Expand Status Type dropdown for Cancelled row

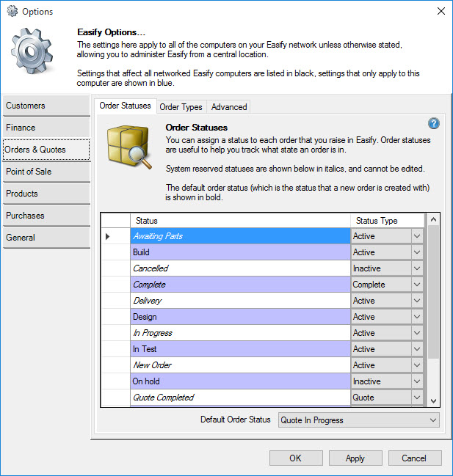click(x=417, y=268)
